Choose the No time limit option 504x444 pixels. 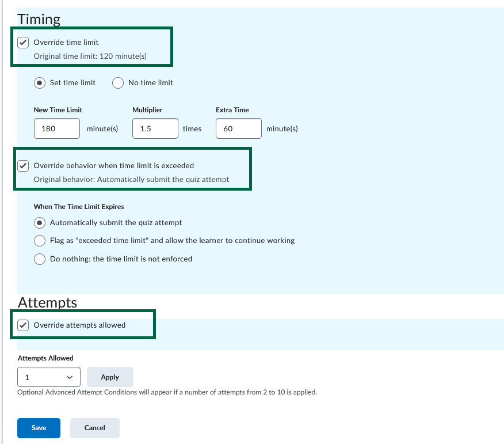point(117,83)
